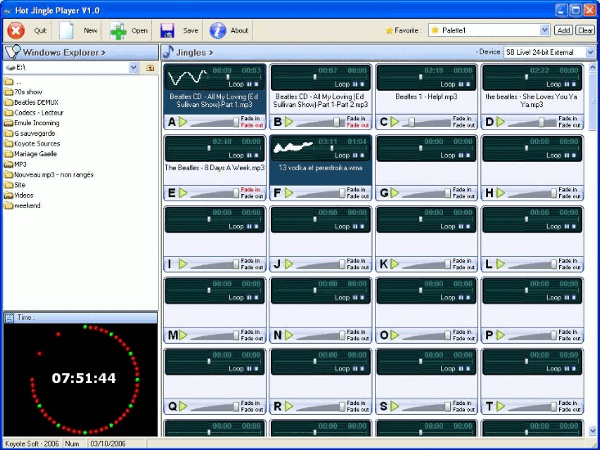Toggle Fade in on jingle E

(x=251, y=189)
